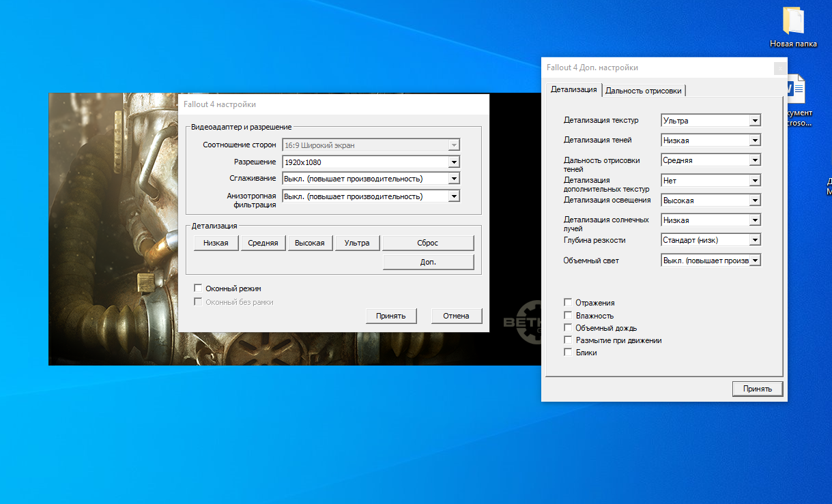Expand the Разрешение dropdown
832x504 pixels.
pos(454,162)
